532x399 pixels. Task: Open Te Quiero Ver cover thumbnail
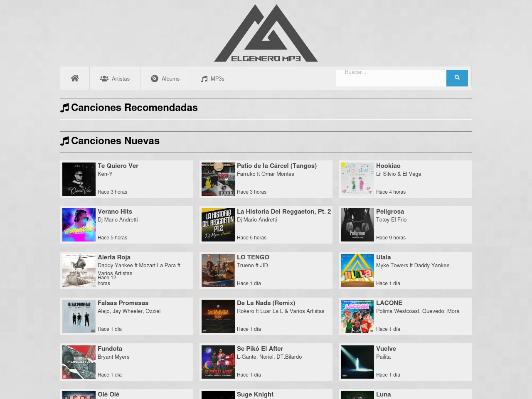[x=79, y=179]
